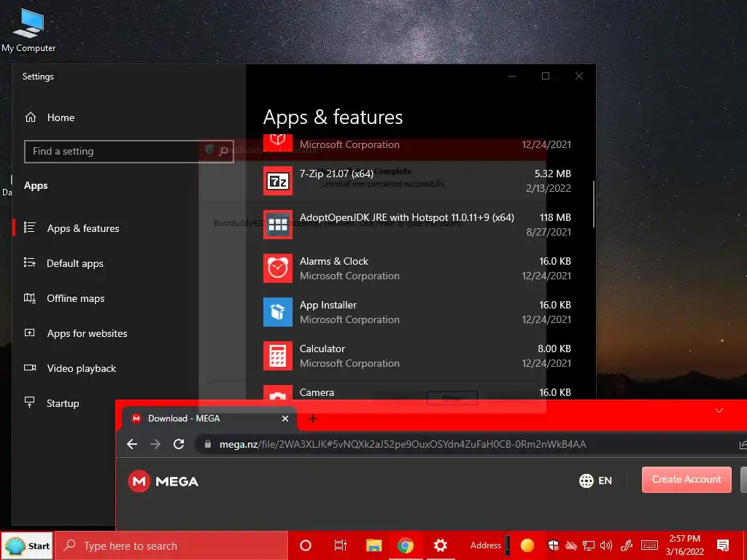Screen dimensions: 747x560
Task: Click the mega.nz address bar URL
Action: [403, 444]
